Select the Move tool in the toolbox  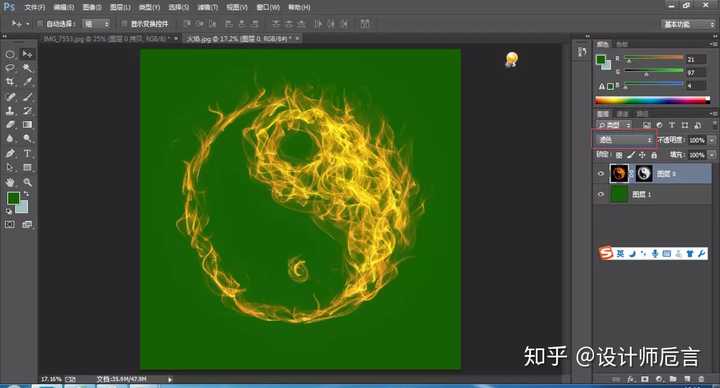(27, 54)
